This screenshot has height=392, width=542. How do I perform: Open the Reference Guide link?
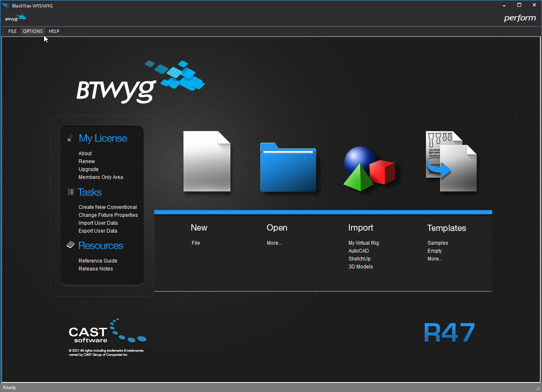pos(98,261)
